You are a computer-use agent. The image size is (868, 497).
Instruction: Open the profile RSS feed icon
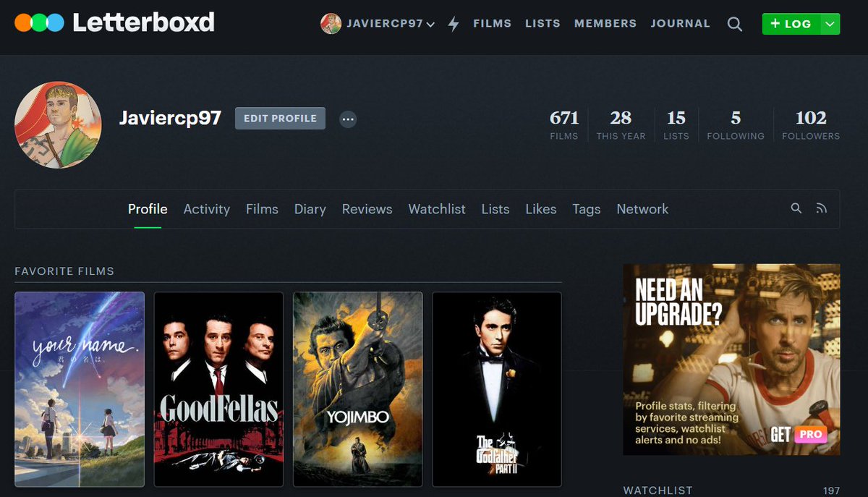[821, 208]
